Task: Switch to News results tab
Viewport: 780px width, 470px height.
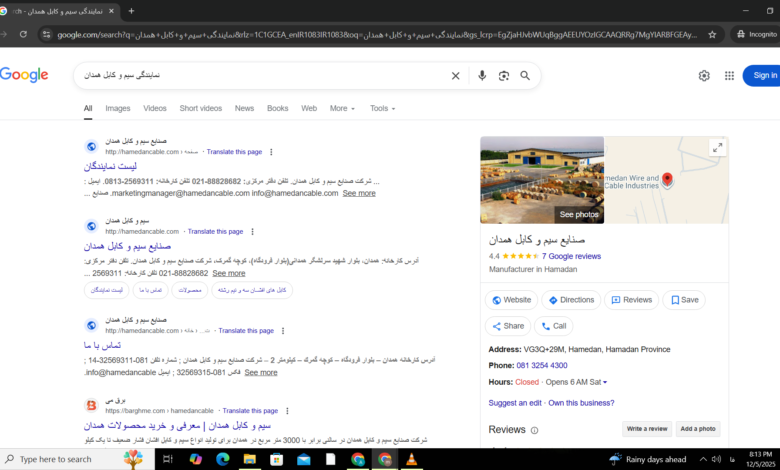Action: [x=244, y=108]
